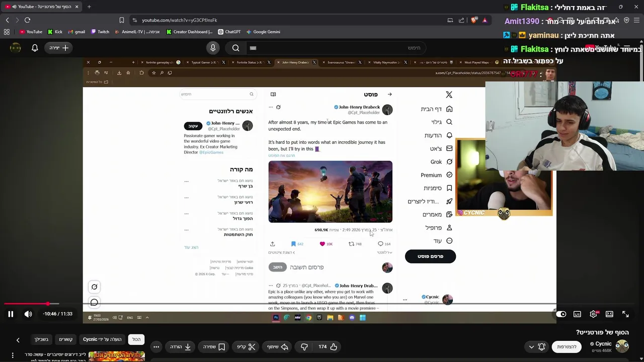Open the suggested video thumbnail below the chips
Image resolution: width=644 pixels, height=362 pixels.
(x=117, y=356)
